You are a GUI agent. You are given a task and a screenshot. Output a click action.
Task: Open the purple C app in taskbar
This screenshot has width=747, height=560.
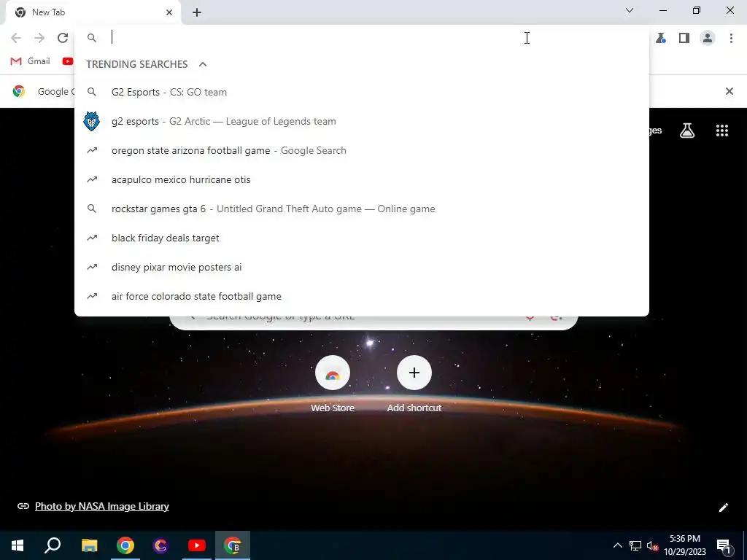(x=160, y=545)
